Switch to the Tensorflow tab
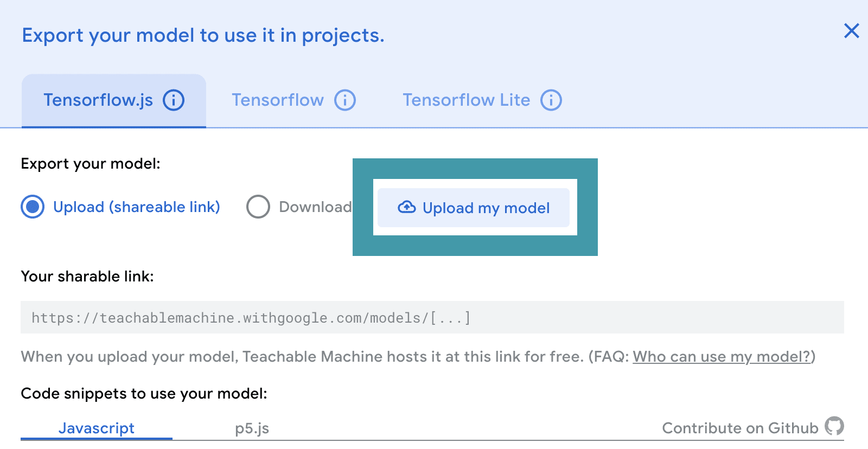 click(x=278, y=100)
